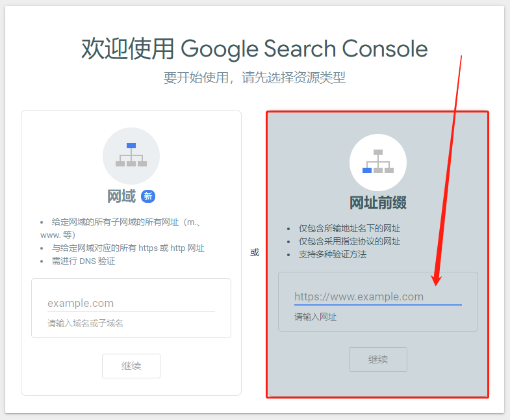
Task: Select the 网域 hierarchy icon
Action: [131, 155]
